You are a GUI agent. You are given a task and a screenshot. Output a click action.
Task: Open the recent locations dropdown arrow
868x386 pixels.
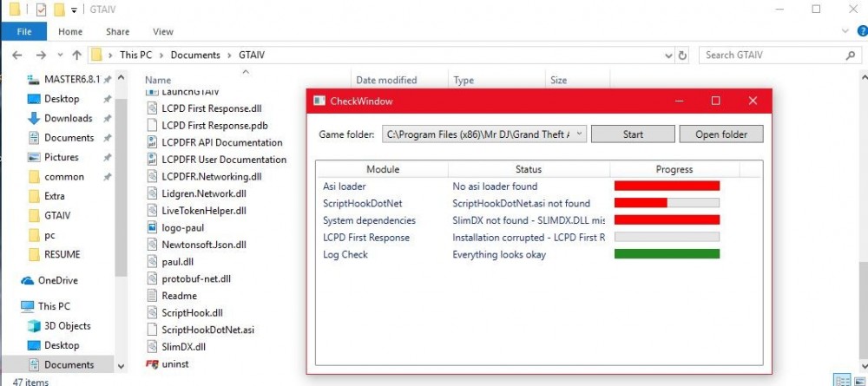point(60,56)
